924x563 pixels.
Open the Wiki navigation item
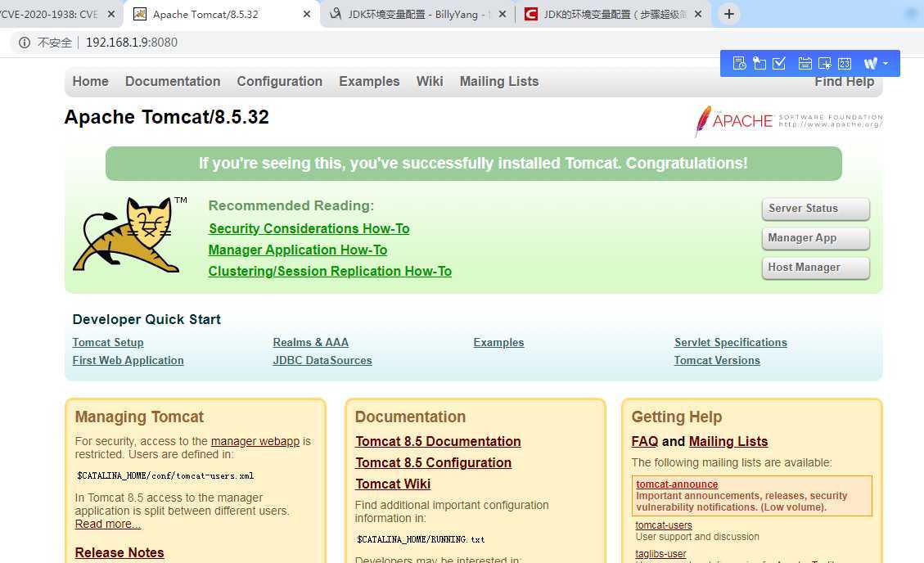(x=430, y=81)
